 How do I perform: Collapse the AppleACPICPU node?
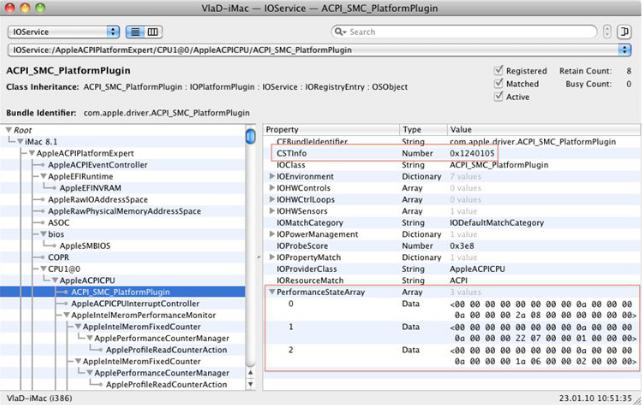tap(54, 281)
